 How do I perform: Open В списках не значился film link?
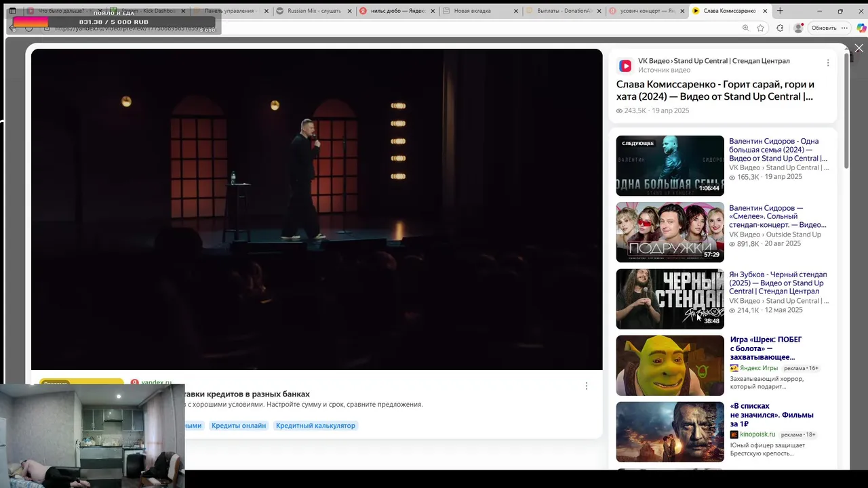click(772, 415)
